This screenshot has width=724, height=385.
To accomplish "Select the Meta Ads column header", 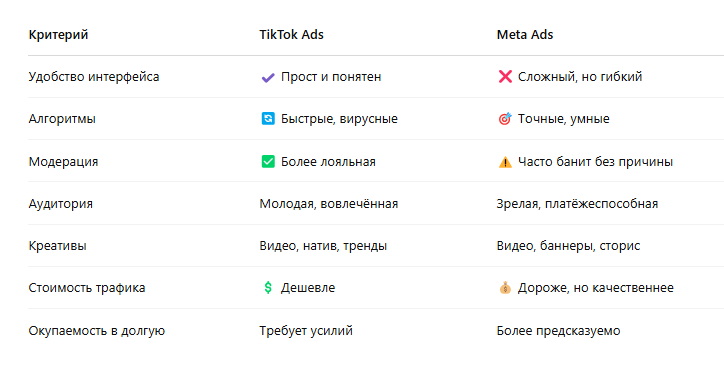I will click(525, 35).
